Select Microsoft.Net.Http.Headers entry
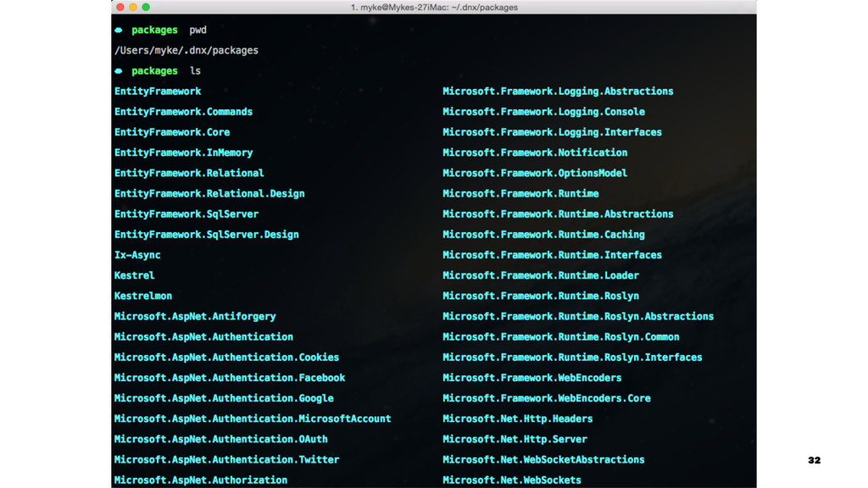 [518, 419]
